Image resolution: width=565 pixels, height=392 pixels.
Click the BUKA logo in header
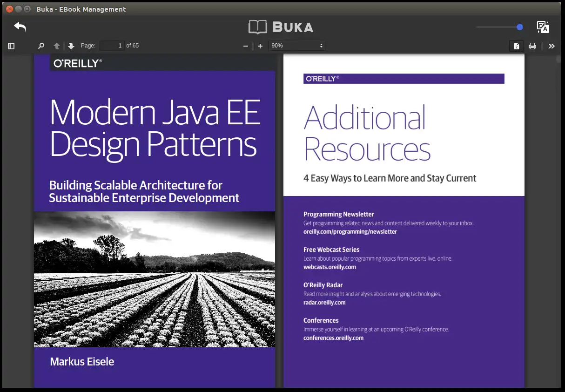[x=281, y=27]
